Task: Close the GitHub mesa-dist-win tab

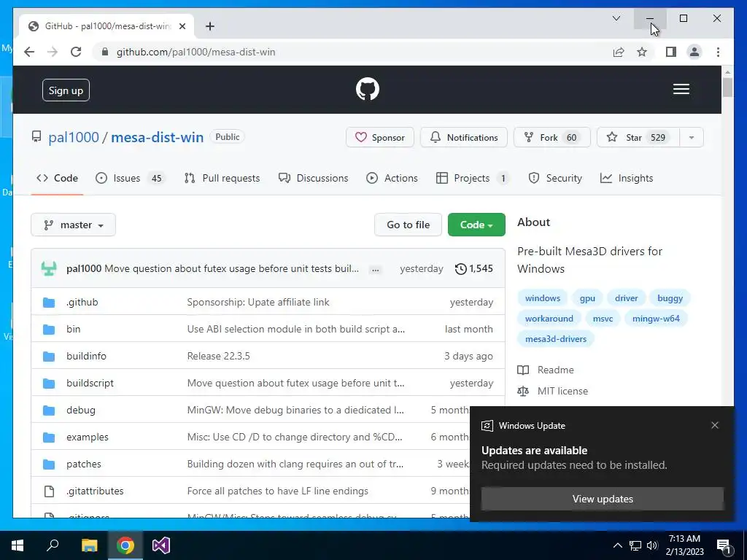Action: point(182,26)
